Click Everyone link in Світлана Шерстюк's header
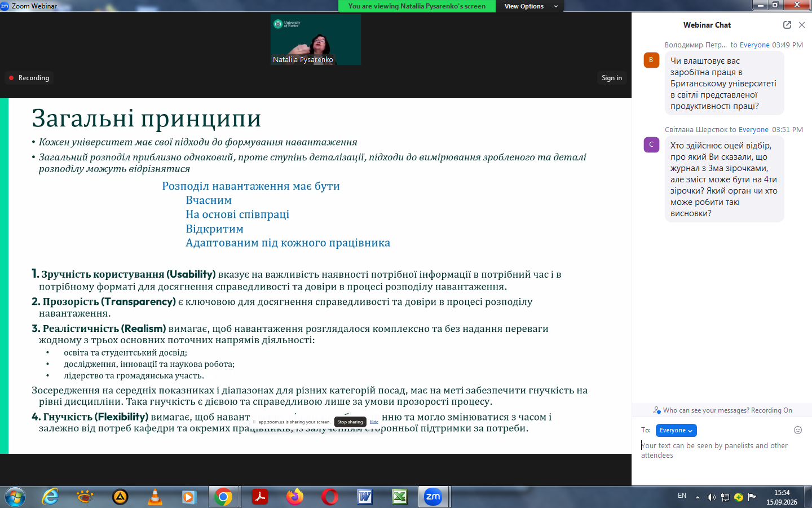This screenshot has width=812, height=508. 753,130
